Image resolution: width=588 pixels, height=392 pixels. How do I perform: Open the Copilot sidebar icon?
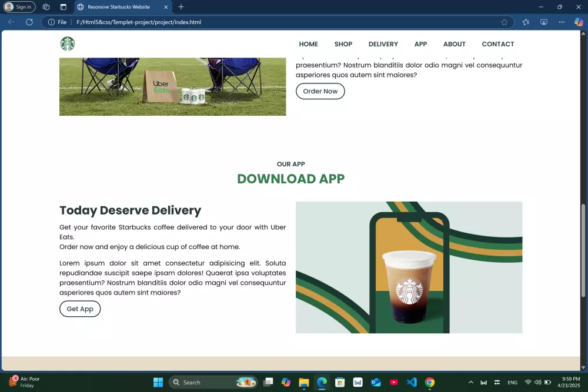[579, 22]
